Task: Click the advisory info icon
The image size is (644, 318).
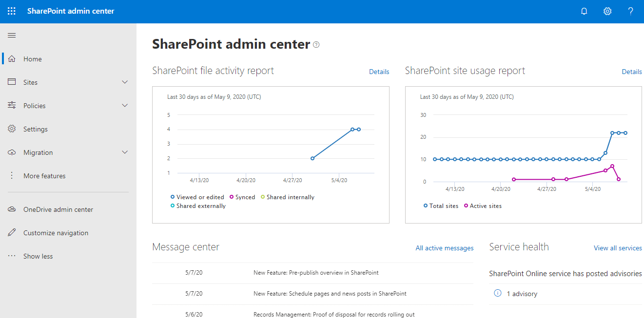Action: coord(498,293)
